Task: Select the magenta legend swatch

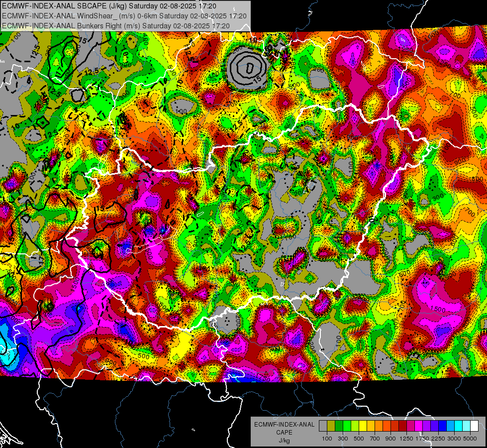Action: (419, 426)
